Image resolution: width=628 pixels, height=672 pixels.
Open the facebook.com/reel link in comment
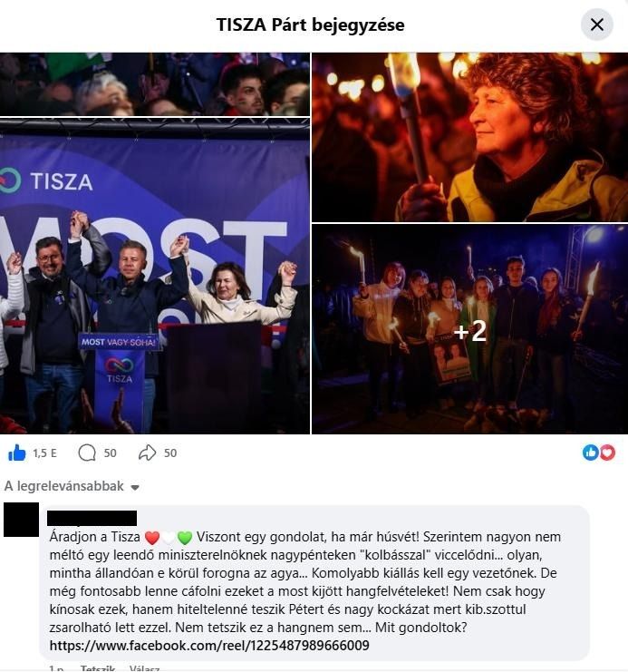[209, 646]
